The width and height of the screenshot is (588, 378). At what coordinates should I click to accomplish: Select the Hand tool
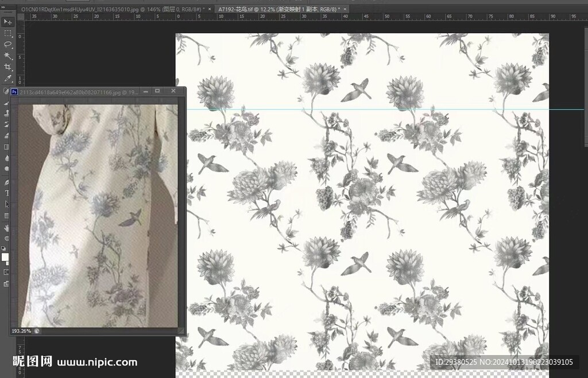[6, 228]
